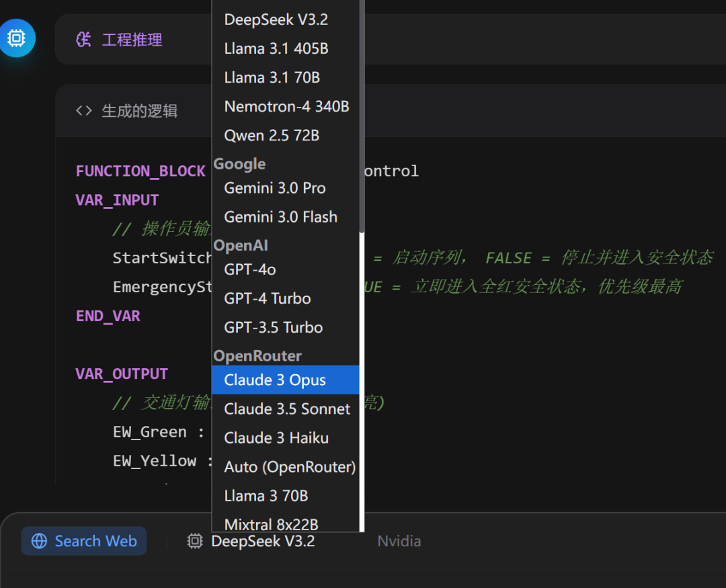Click the FUNCTION_BLOCK keyword in code

coord(140,171)
